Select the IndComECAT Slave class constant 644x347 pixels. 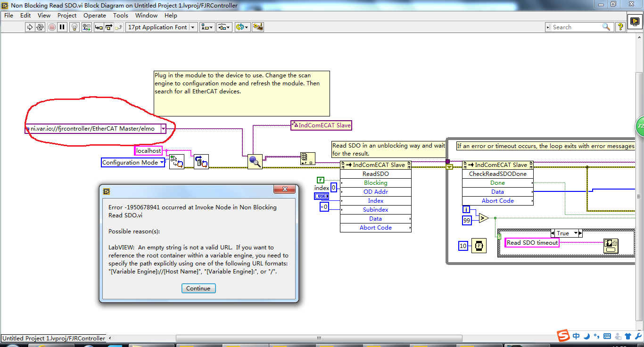point(321,125)
